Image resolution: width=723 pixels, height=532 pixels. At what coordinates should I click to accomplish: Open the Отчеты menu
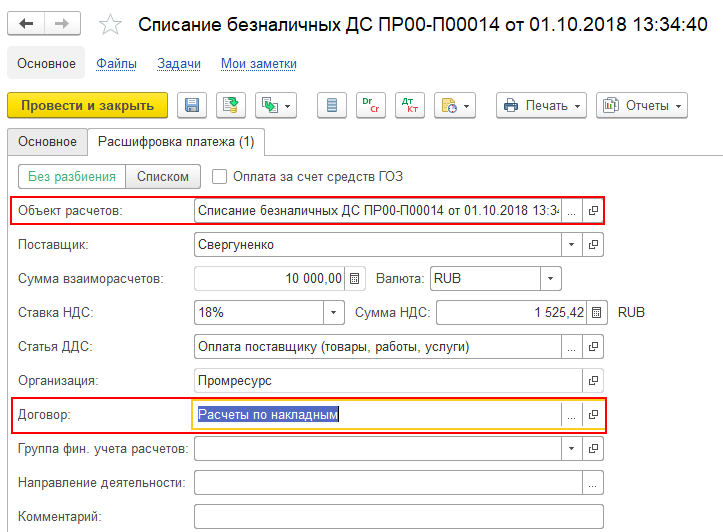tap(642, 106)
